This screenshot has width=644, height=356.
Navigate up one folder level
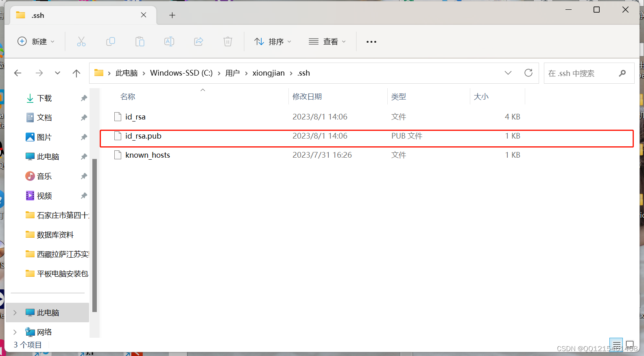click(x=76, y=73)
